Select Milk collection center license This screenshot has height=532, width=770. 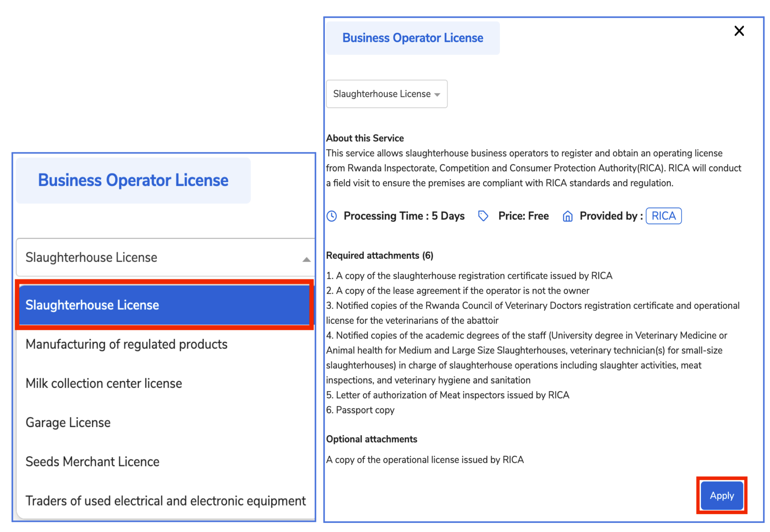tap(104, 383)
